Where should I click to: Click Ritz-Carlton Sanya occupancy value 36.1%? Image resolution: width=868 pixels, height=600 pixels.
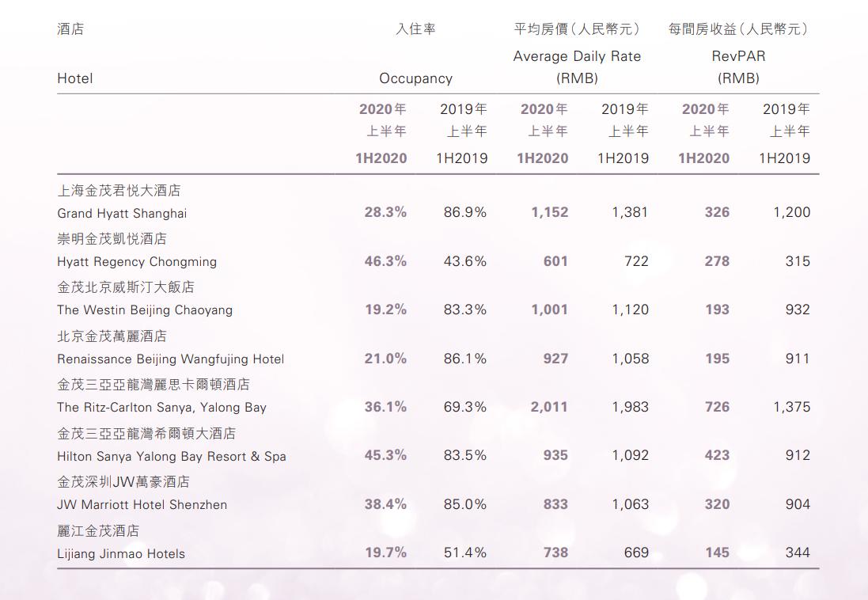(x=385, y=407)
